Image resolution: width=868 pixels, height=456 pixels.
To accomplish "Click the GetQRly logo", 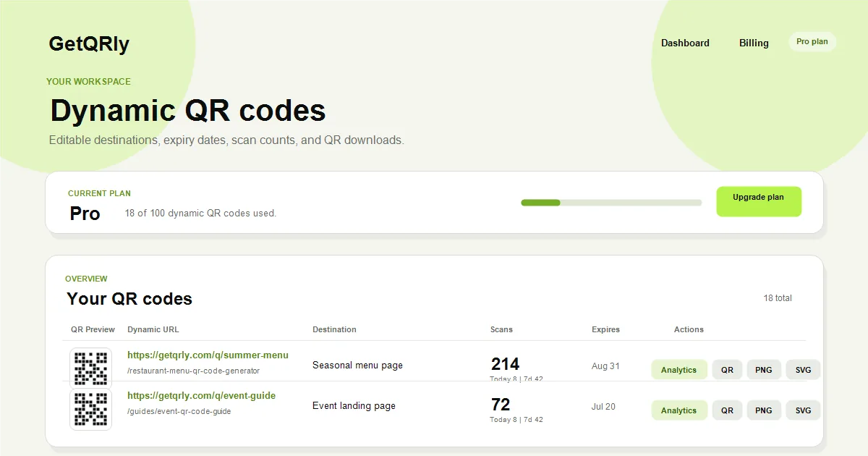I will (89, 44).
